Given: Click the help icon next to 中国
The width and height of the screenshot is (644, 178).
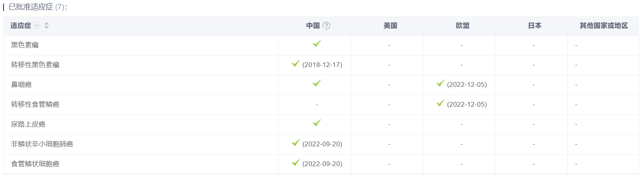Looking at the screenshot, I should click(326, 25).
